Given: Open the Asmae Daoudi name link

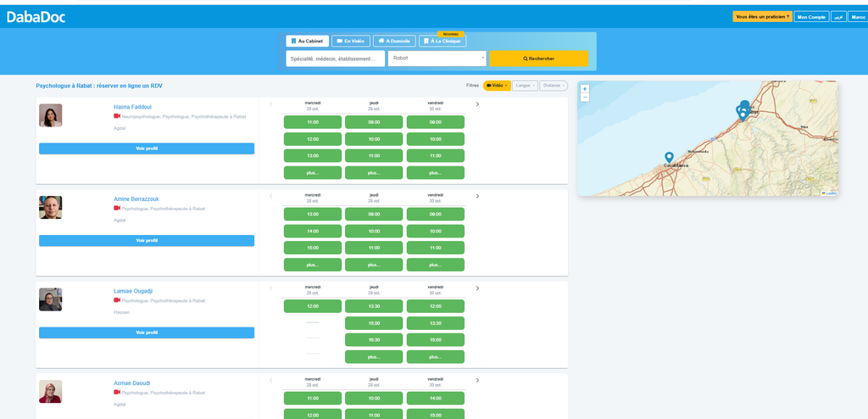Looking at the screenshot, I should coord(131,383).
